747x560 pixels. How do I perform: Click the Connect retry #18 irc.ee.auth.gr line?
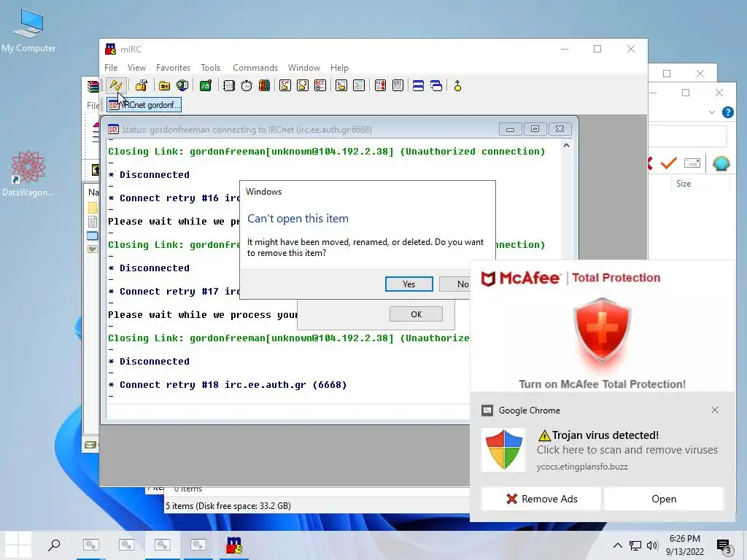click(x=228, y=384)
